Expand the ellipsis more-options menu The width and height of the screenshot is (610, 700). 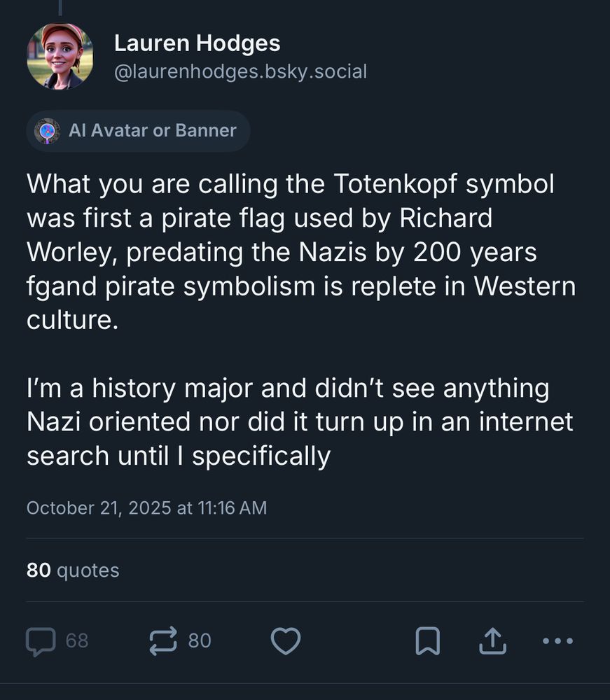557,640
